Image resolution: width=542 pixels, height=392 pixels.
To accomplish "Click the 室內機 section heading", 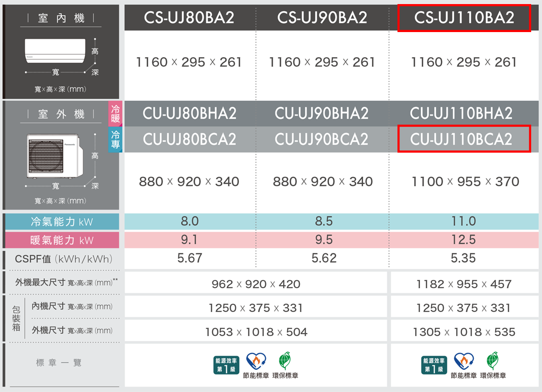I will click(61, 19).
